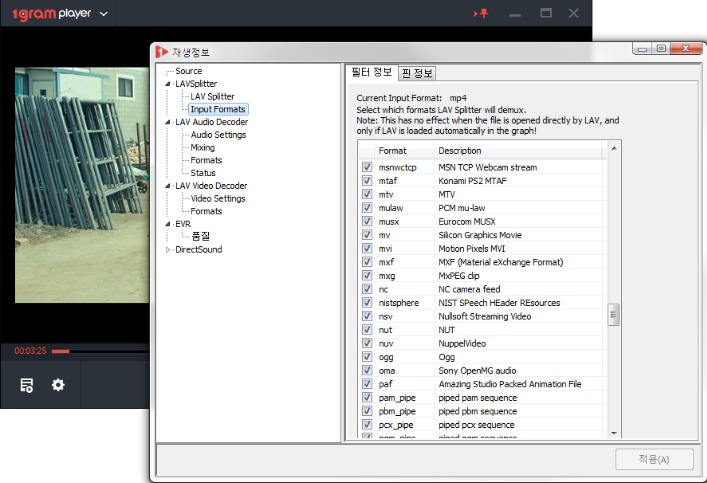Select the pbm_pipe format row
Viewport: 707px width, 483px height.
pyautogui.click(x=482, y=411)
